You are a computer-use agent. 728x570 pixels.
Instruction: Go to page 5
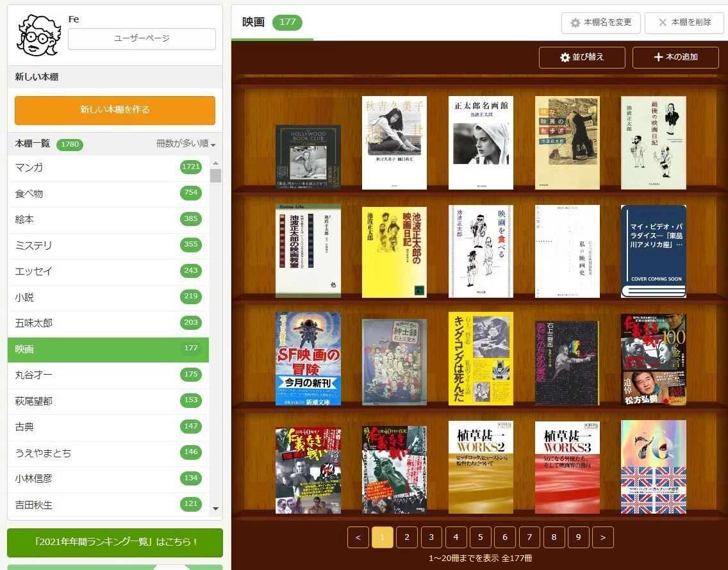(481, 537)
